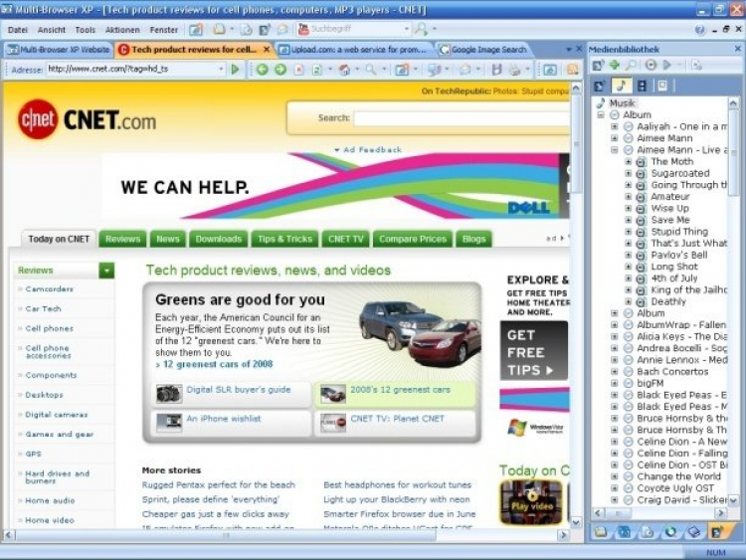Open the address bar dropdown arrow
The image size is (746, 560).
221,70
